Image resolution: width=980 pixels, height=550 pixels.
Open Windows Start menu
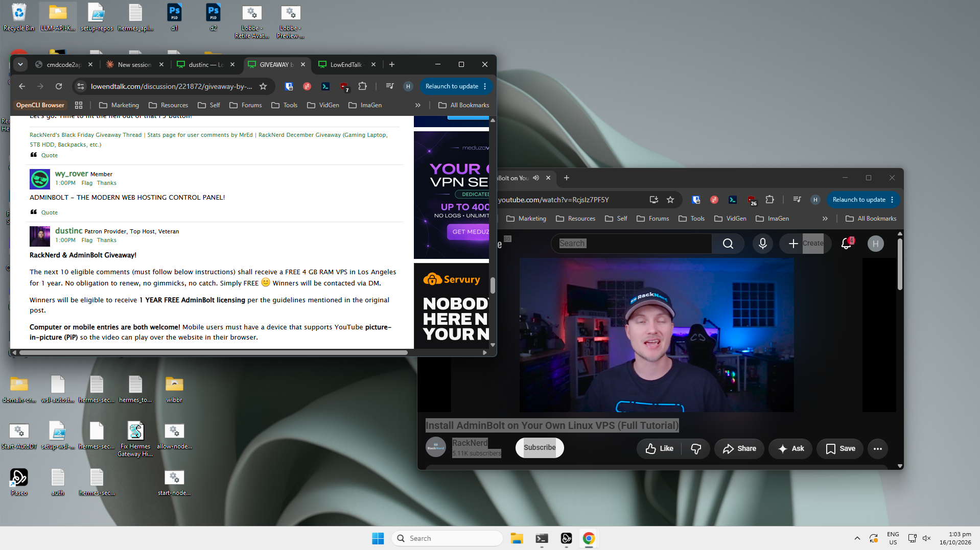tap(378, 538)
